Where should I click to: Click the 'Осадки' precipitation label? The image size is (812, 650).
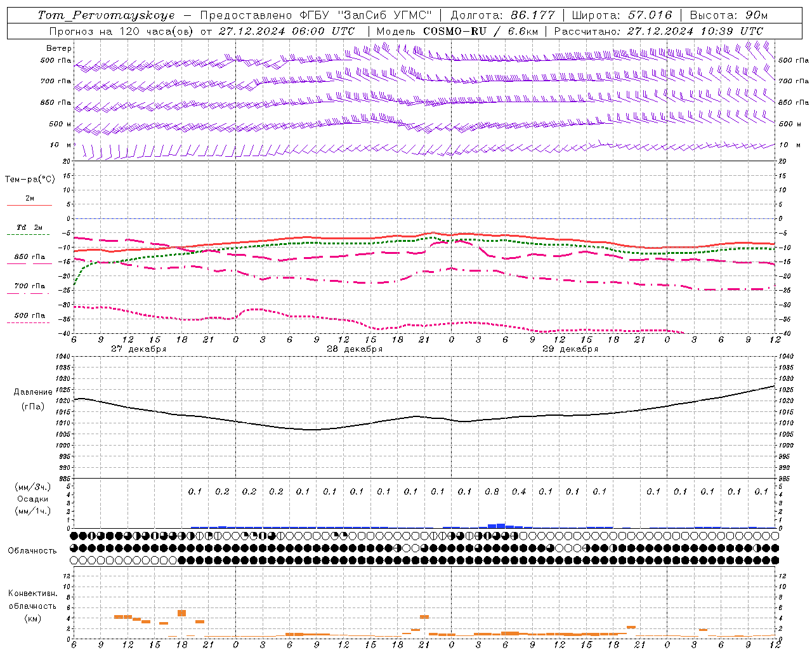33,499
